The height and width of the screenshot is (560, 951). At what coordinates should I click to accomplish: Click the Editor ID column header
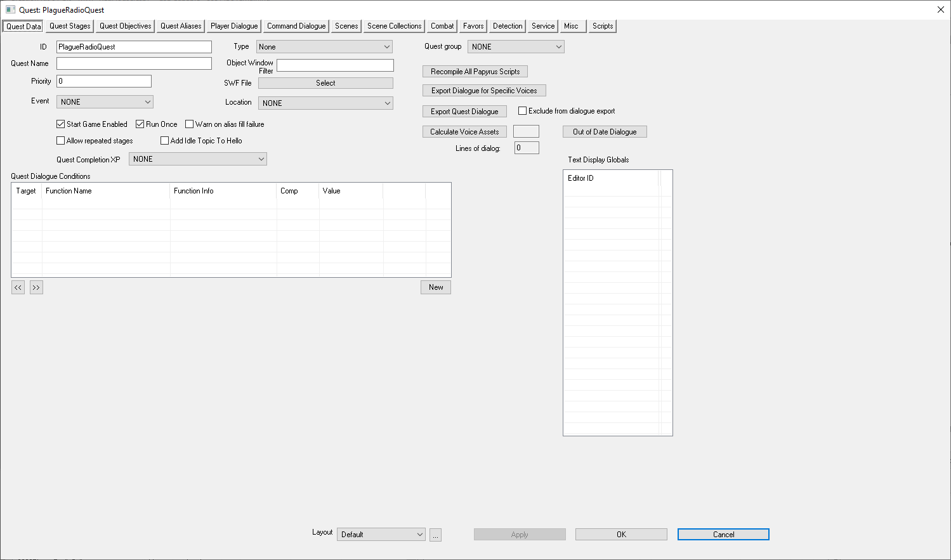point(612,178)
